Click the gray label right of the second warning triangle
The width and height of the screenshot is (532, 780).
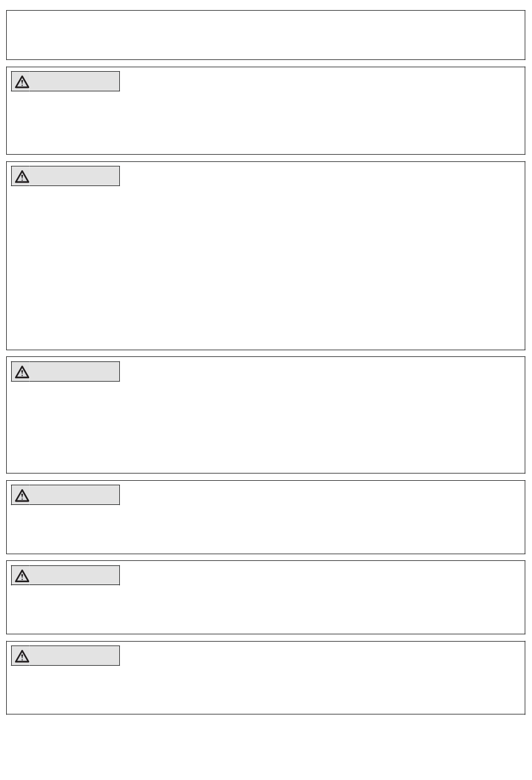click(x=74, y=177)
